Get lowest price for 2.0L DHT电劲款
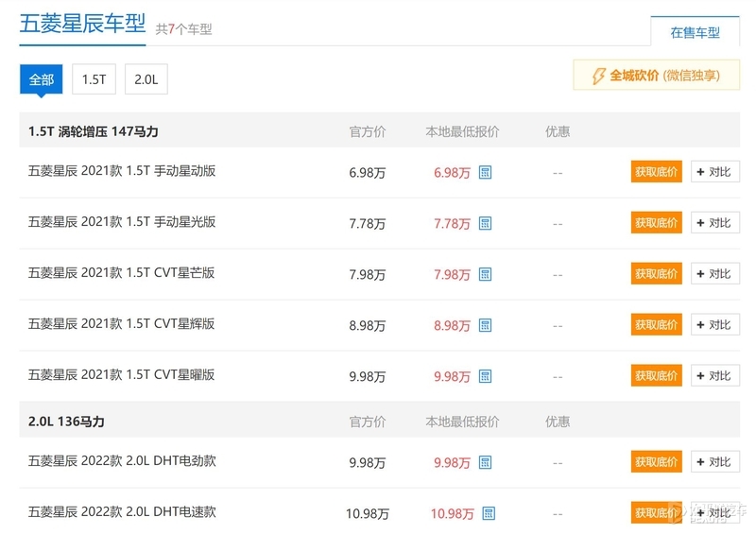Viewport: 756px width, 534px height. 656,462
